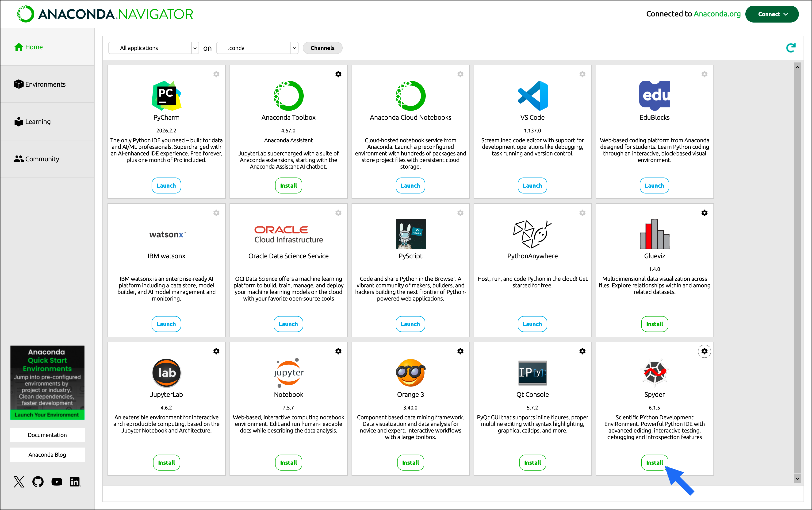Open settings gear on Orange 3 card
This screenshot has height=510, width=812.
pos(460,352)
